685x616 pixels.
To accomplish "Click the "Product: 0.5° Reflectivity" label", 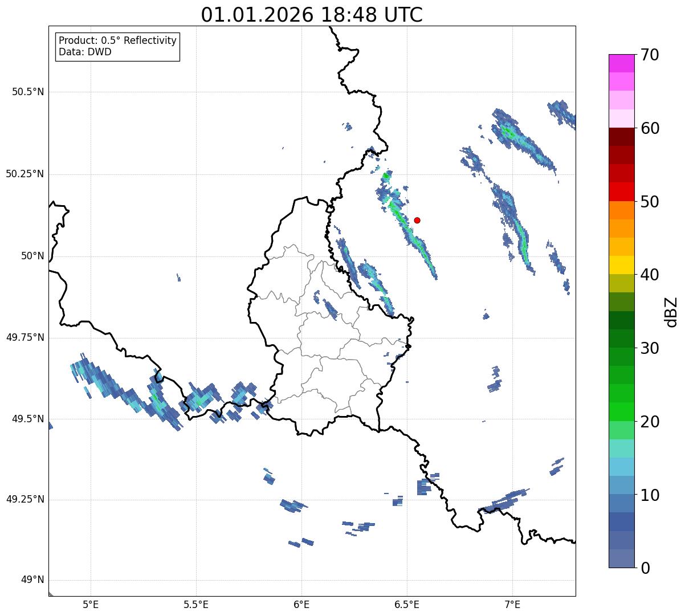I will click(x=117, y=41).
